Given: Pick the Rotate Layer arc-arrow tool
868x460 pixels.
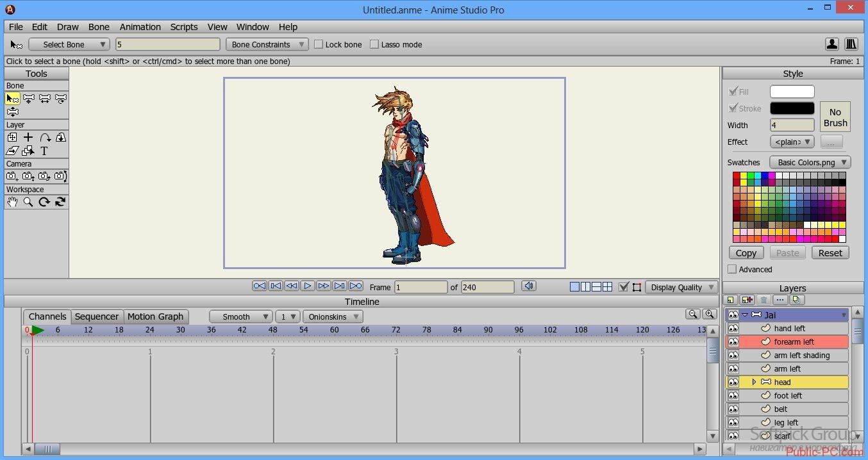Looking at the screenshot, I should pos(45,137).
